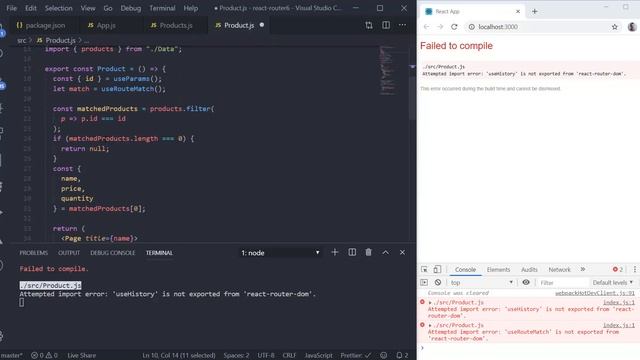Activate DevTools inspect element tool
Screen dimensions: 640x360
click(424, 269)
